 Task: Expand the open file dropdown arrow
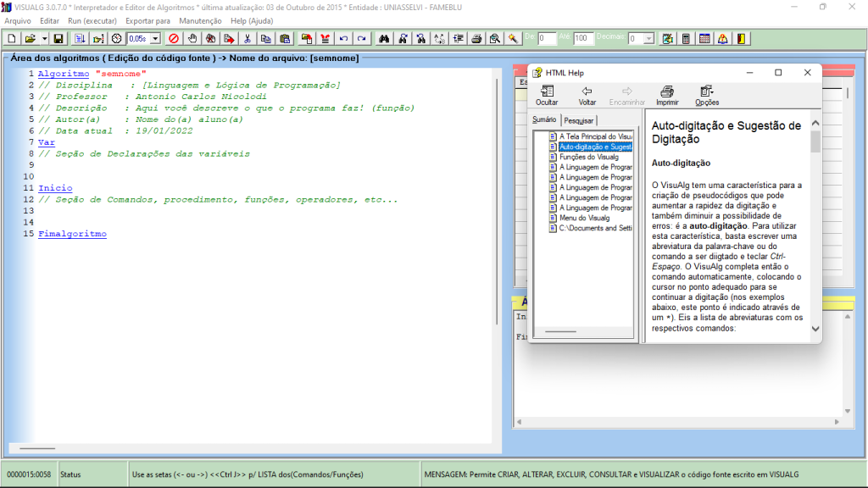tap(44, 38)
